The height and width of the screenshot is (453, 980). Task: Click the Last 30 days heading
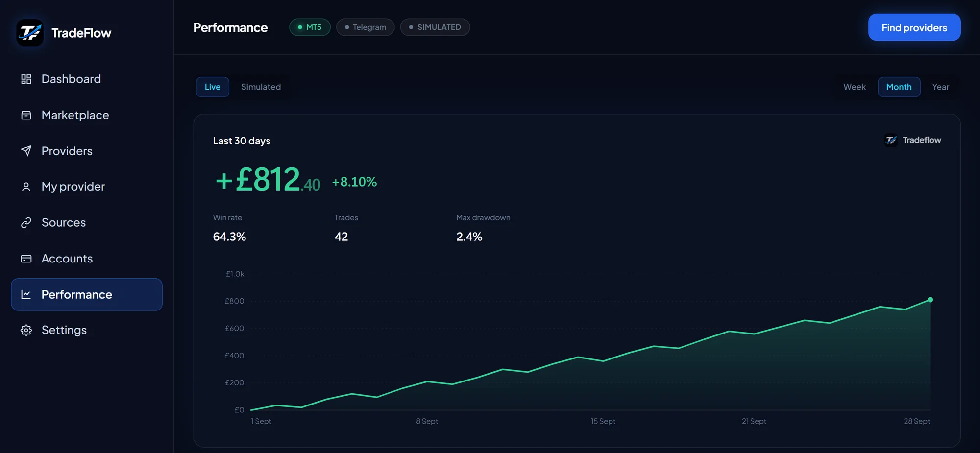pos(242,141)
